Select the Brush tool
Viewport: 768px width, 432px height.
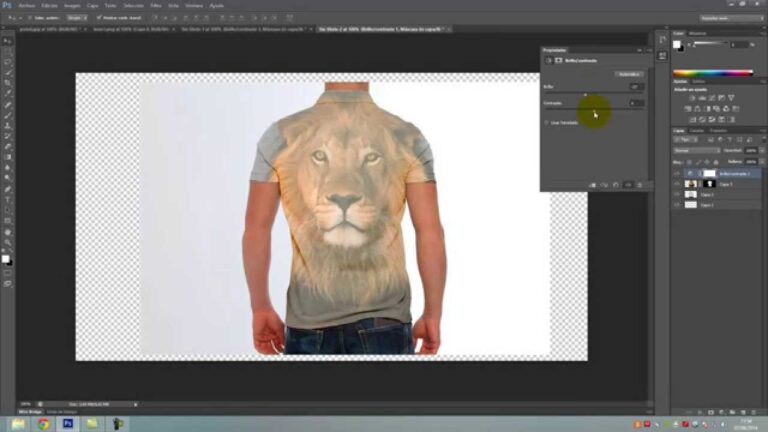coord(7,116)
